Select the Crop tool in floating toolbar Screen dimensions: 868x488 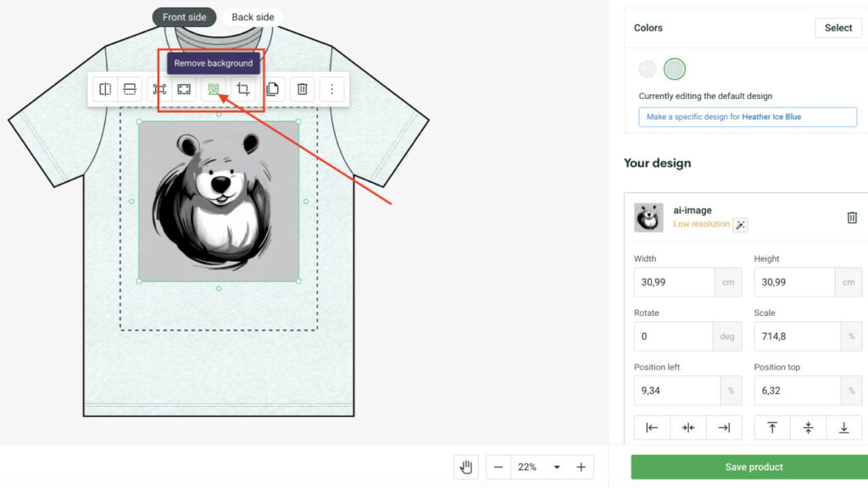[x=243, y=89]
